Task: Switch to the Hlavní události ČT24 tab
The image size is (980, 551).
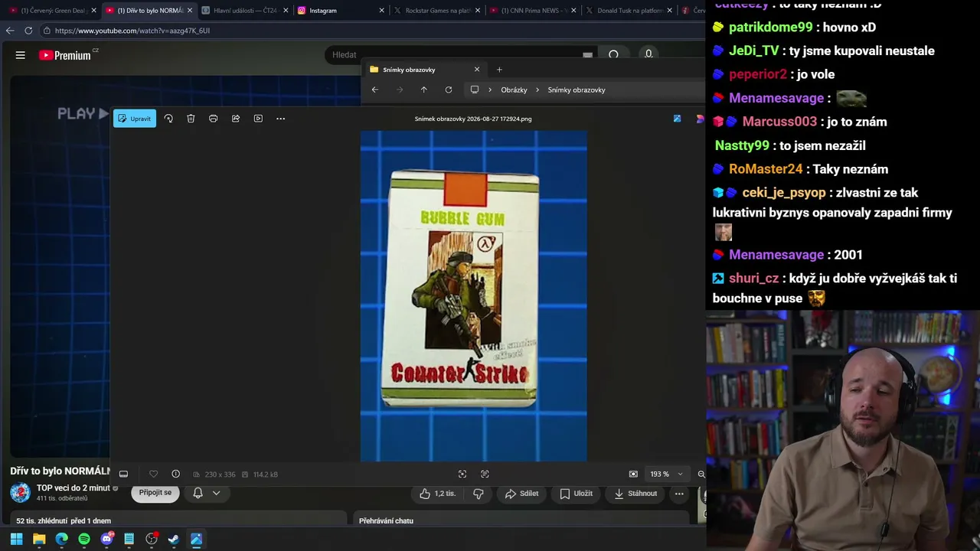Action: pyautogui.click(x=244, y=11)
